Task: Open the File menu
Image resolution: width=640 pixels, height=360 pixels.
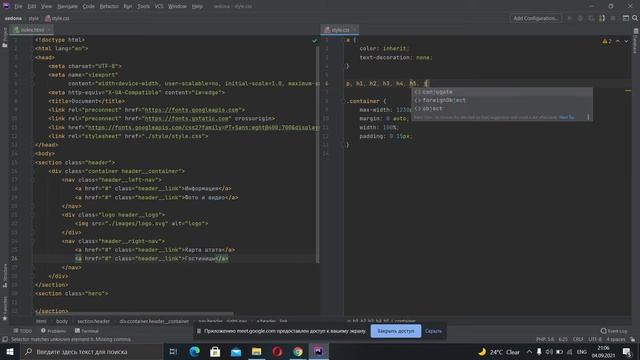Action: point(18,7)
